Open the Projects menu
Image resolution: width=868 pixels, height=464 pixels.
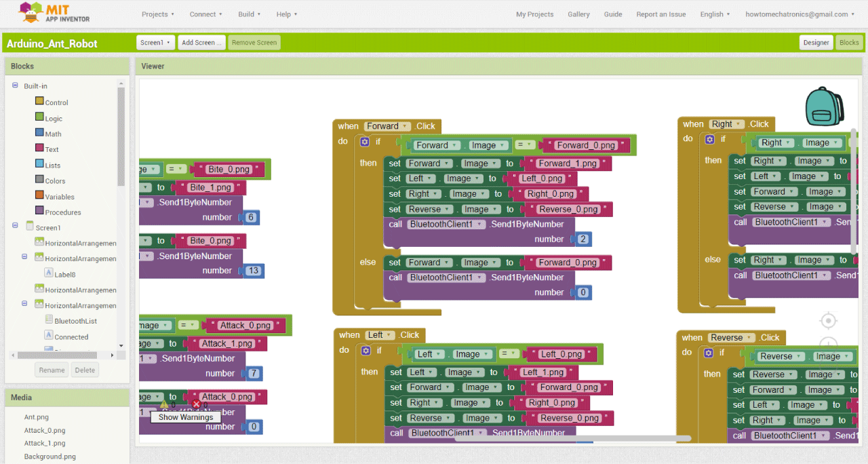(157, 14)
